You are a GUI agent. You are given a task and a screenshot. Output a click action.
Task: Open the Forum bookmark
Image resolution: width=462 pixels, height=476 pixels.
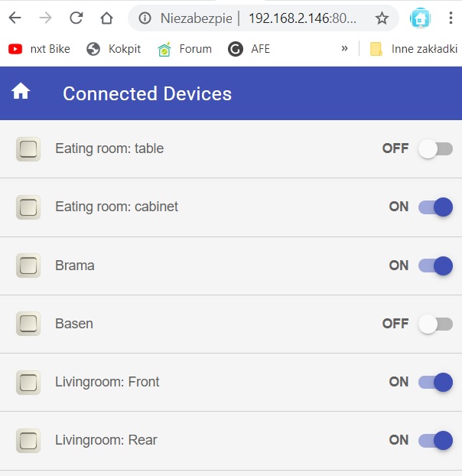tap(184, 49)
